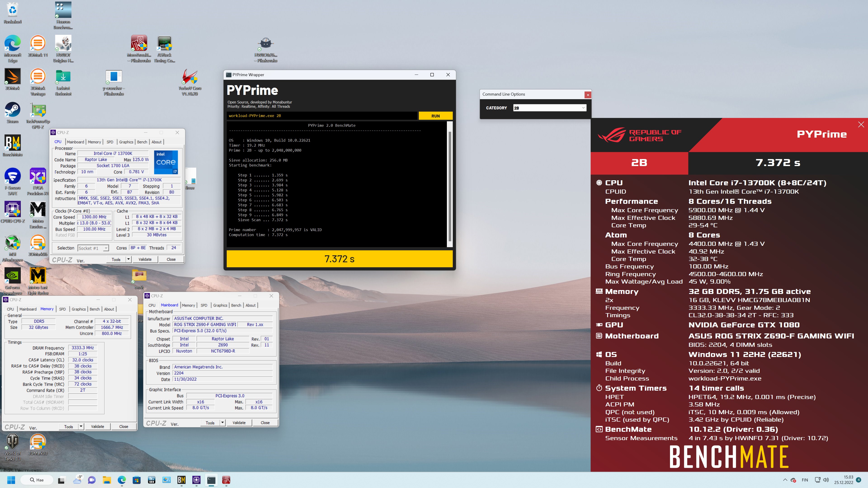Open CPUID CPU-Z desktop shortcut
Viewport: 868px width, 488px height.
[x=12, y=212]
